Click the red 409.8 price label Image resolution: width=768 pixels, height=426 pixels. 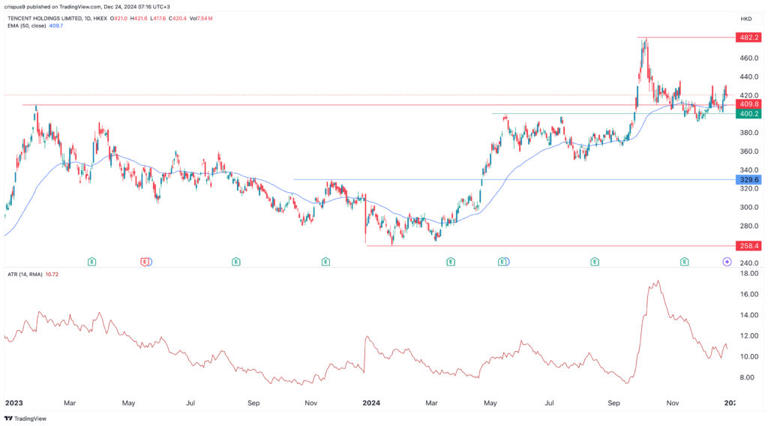(x=748, y=104)
